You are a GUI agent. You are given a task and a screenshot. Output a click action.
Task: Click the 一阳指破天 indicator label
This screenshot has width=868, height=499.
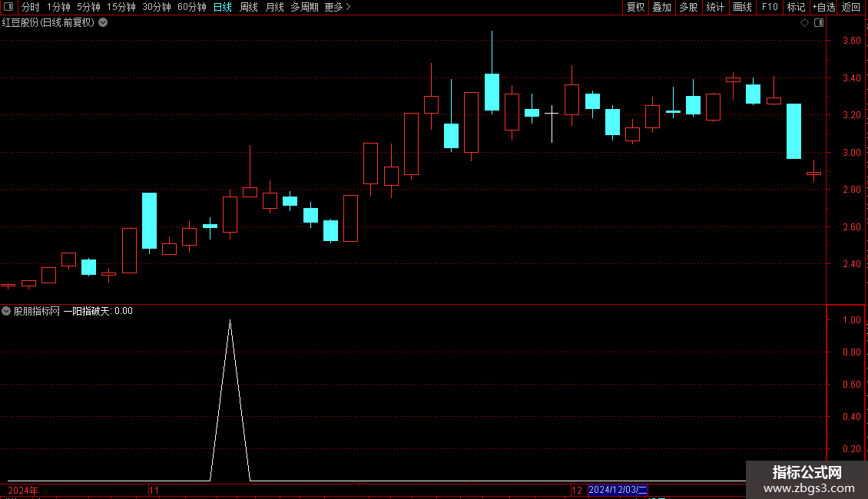(86, 311)
